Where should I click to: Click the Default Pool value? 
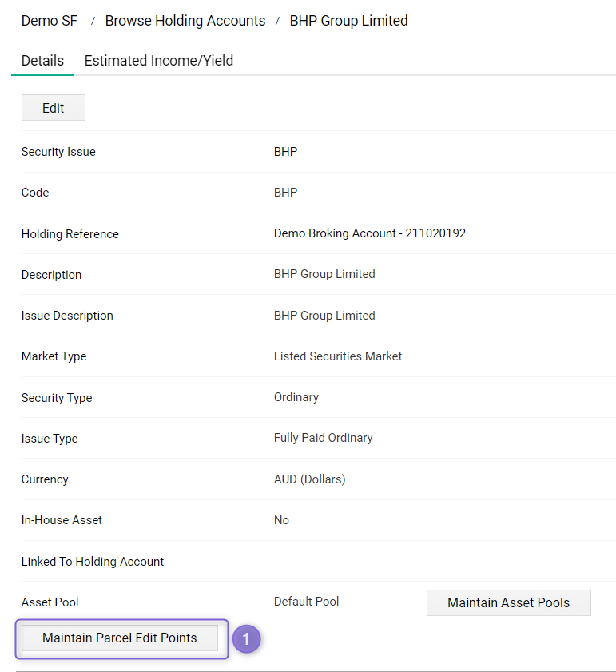click(x=306, y=602)
